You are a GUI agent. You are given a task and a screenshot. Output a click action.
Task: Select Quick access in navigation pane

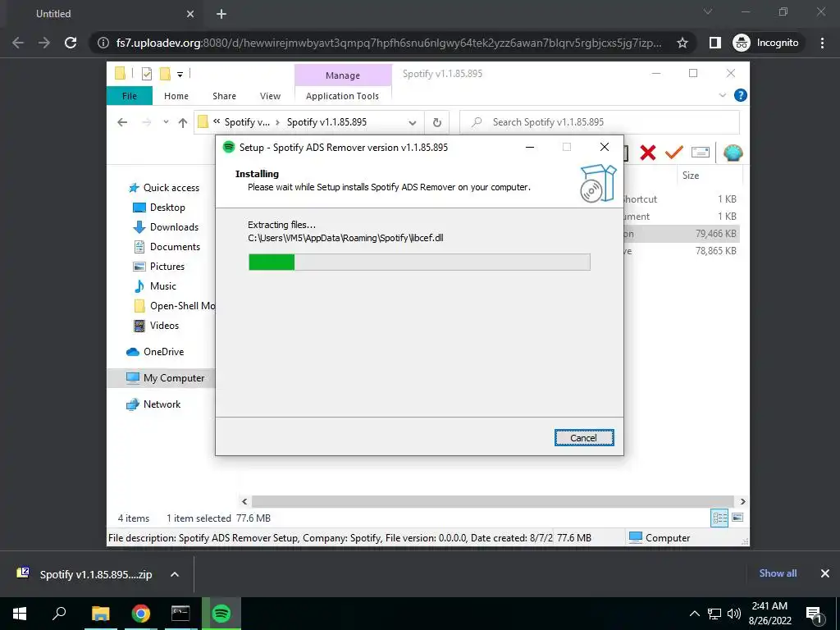click(x=164, y=188)
